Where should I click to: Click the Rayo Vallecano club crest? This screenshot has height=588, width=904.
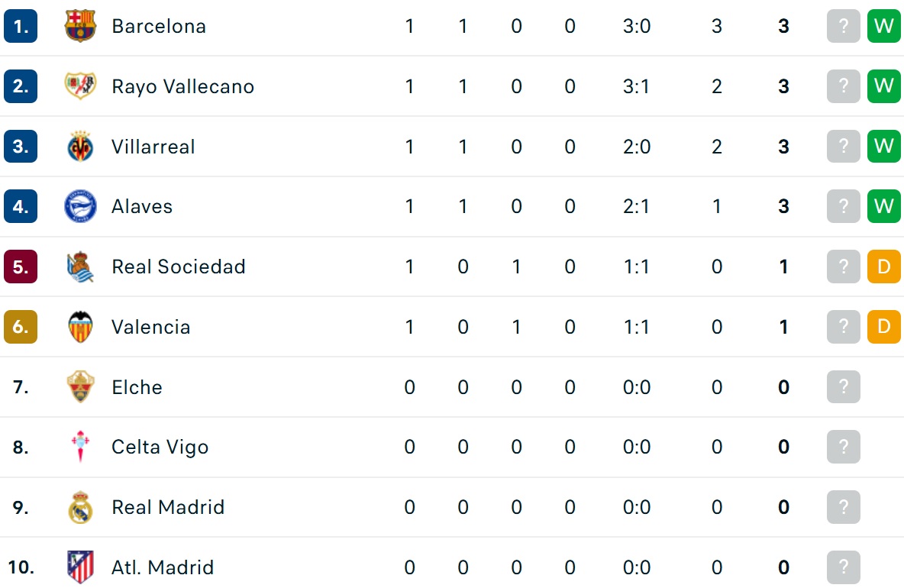(x=80, y=86)
